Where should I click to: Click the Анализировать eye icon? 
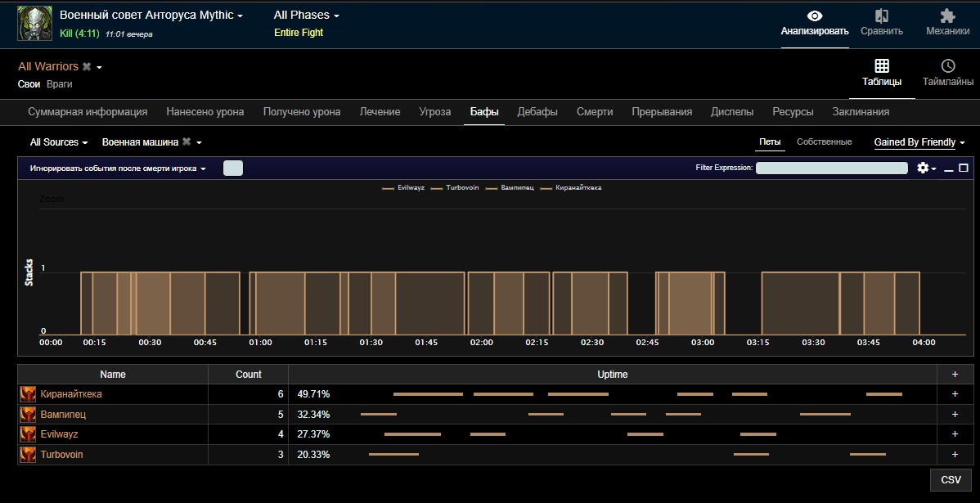coord(814,16)
